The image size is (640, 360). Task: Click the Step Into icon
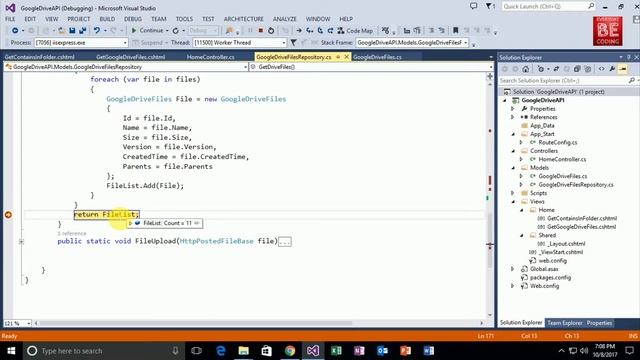[309, 31]
